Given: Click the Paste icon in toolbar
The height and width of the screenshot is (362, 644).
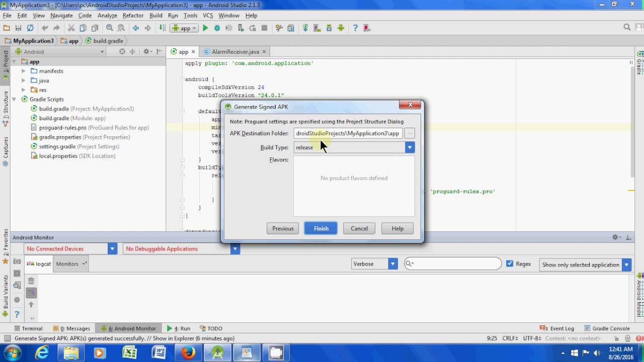Looking at the screenshot, I should point(95,28).
